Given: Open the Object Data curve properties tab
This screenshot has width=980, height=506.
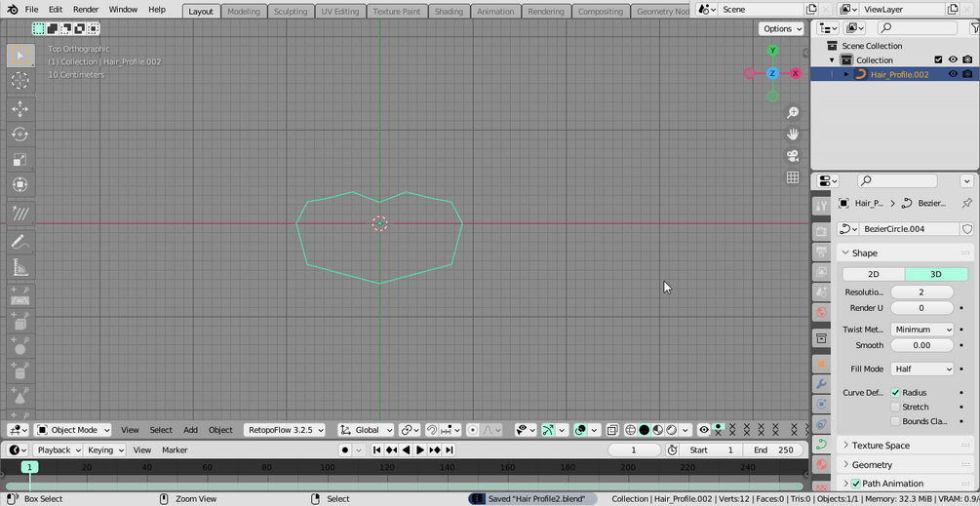Looking at the screenshot, I should 821,445.
